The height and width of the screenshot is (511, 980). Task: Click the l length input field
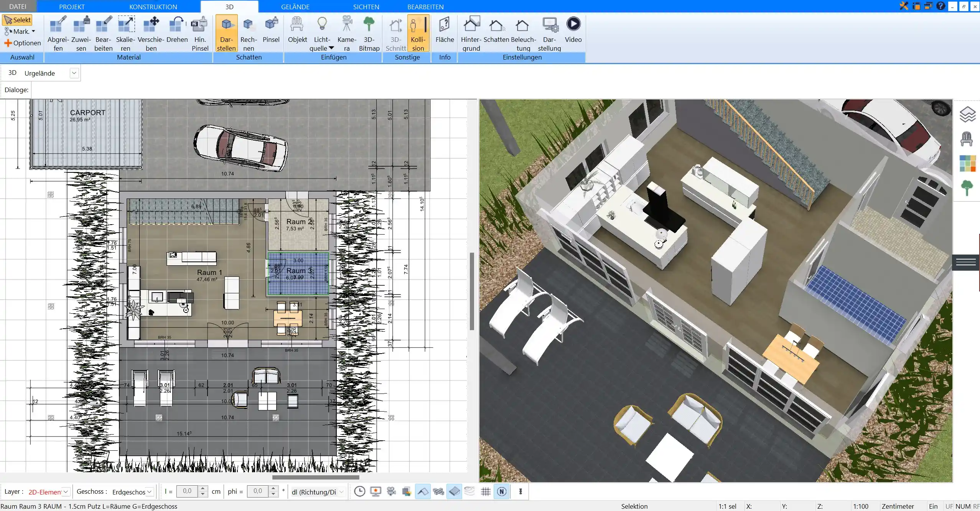(x=187, y=491)
